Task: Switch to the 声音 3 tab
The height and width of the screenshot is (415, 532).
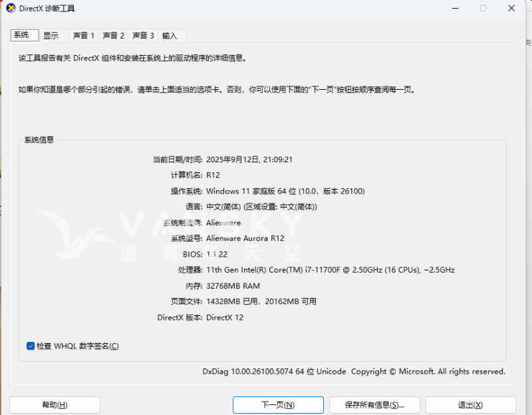Action: [x=143, y=35]
